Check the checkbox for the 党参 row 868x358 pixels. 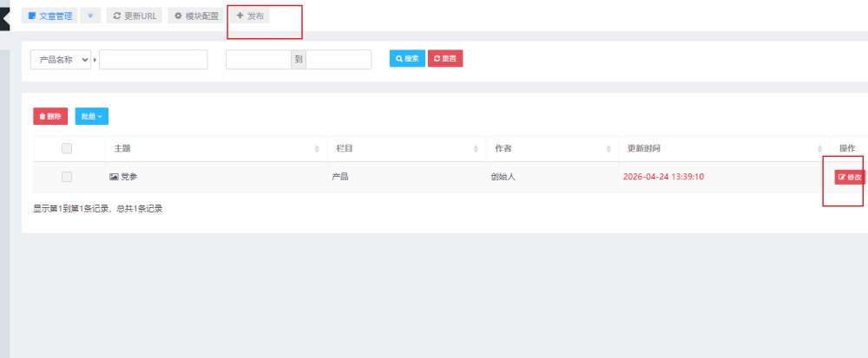point(67,177)
